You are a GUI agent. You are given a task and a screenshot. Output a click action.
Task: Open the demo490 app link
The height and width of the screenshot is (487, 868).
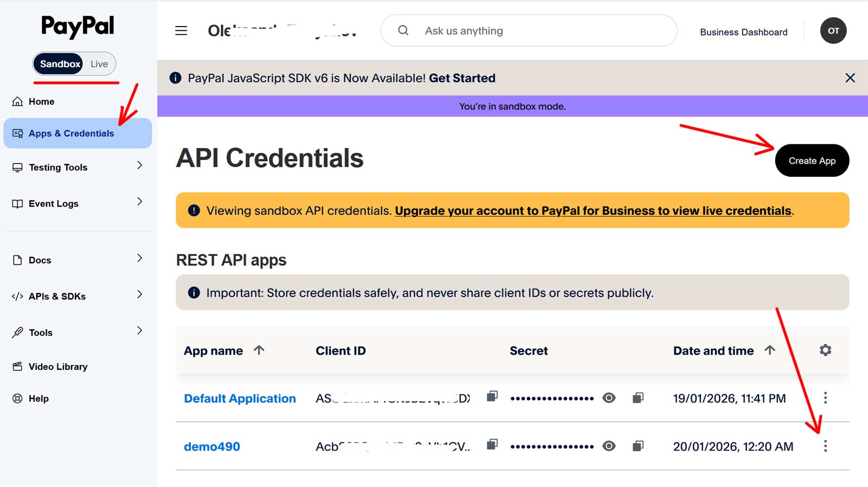pyautogui.click(x=212, y=446)
